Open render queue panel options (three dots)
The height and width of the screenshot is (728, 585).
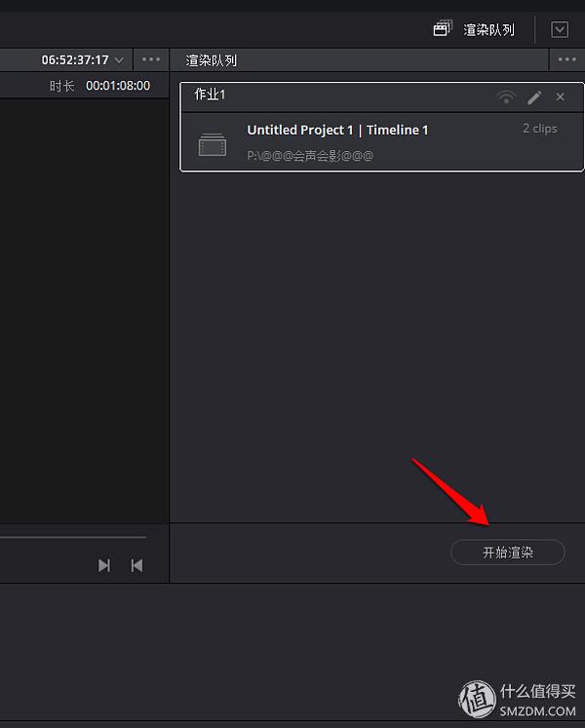(566, 59)
